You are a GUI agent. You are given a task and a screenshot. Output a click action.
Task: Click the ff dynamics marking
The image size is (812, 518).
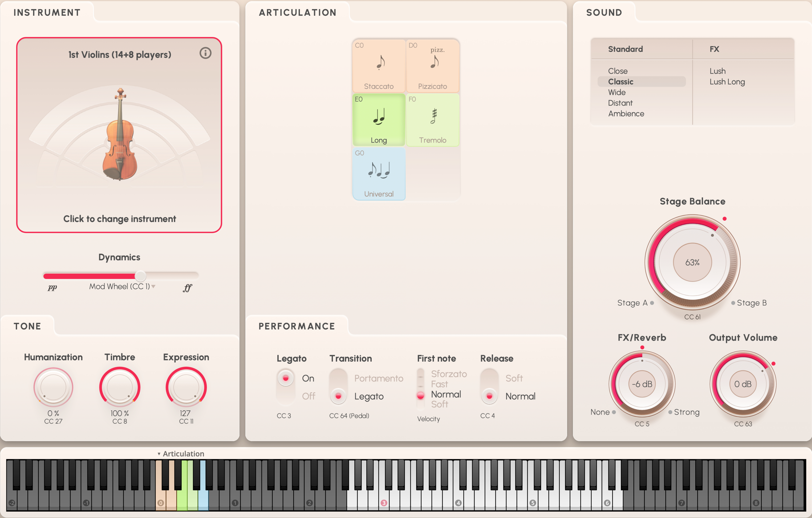[x=187, y=288]
